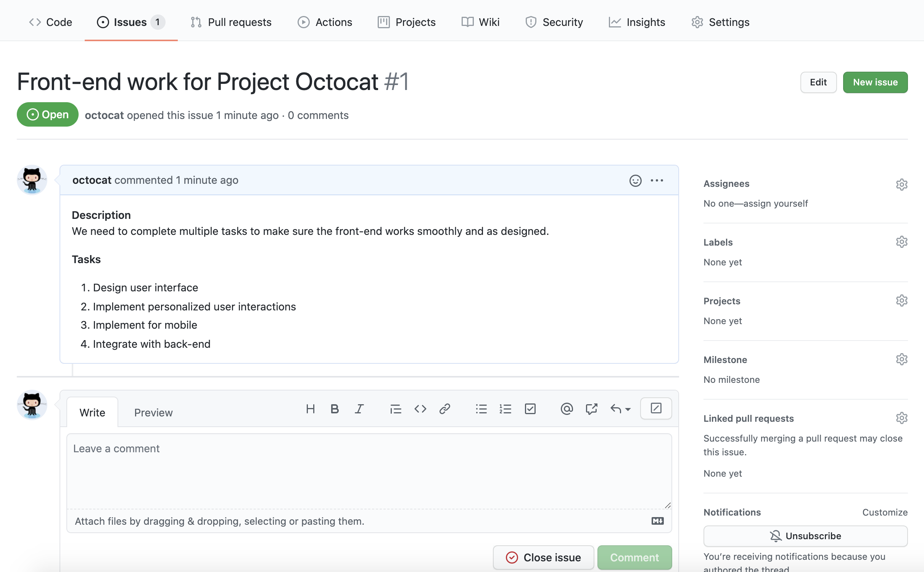Click the task list checkbox icon
Viewport: 924px width, 572px height.
tap(530, 409)
